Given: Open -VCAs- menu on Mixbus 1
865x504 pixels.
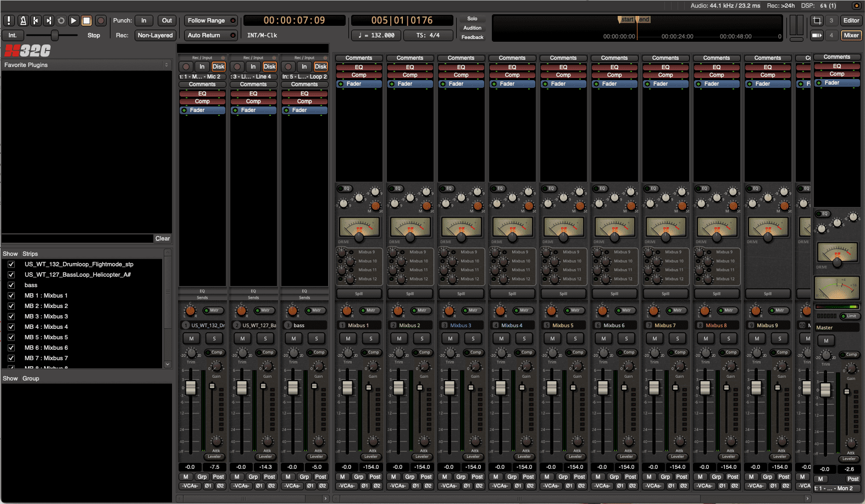Looking at the screenshot, I should coord(347,486).
